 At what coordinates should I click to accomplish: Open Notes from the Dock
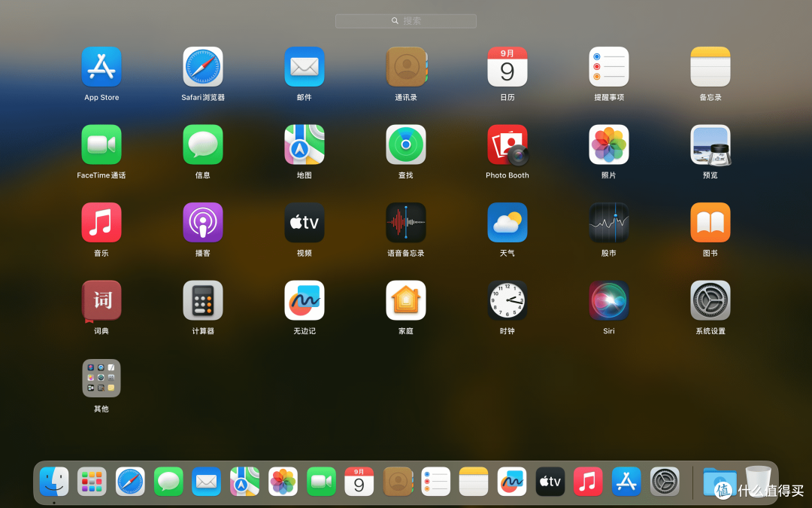point(474,482)
